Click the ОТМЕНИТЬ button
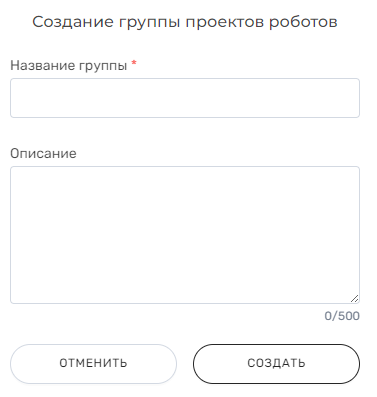The width and height of the screenshot is (377, 397). pos(93,364)
